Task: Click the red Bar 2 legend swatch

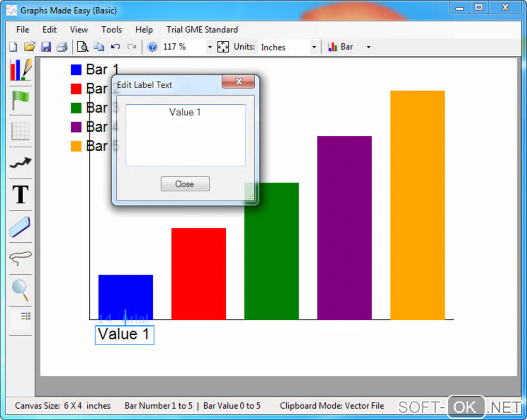Action: 76,89
